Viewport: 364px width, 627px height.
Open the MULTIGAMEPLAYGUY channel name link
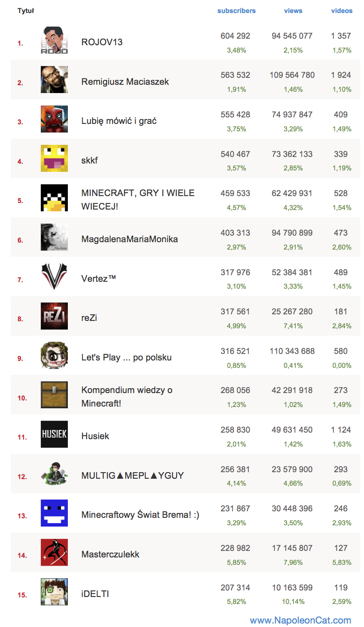133,475
